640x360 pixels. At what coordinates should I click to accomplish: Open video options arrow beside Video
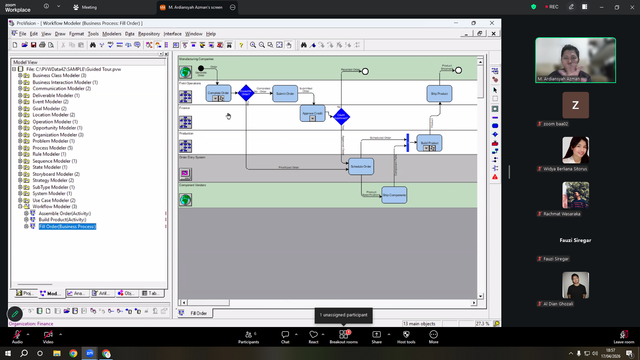click(60, 334)
